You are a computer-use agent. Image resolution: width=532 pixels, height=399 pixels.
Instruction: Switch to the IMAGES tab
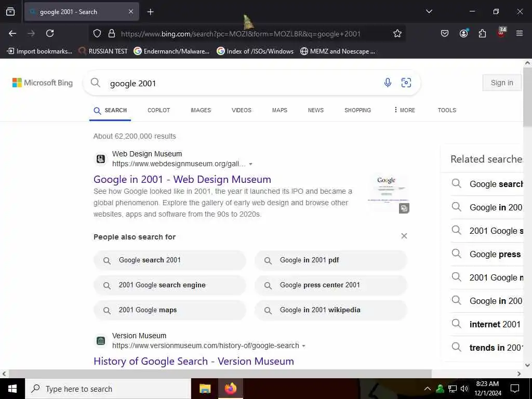pyautogui.click(x=201, y=110)
